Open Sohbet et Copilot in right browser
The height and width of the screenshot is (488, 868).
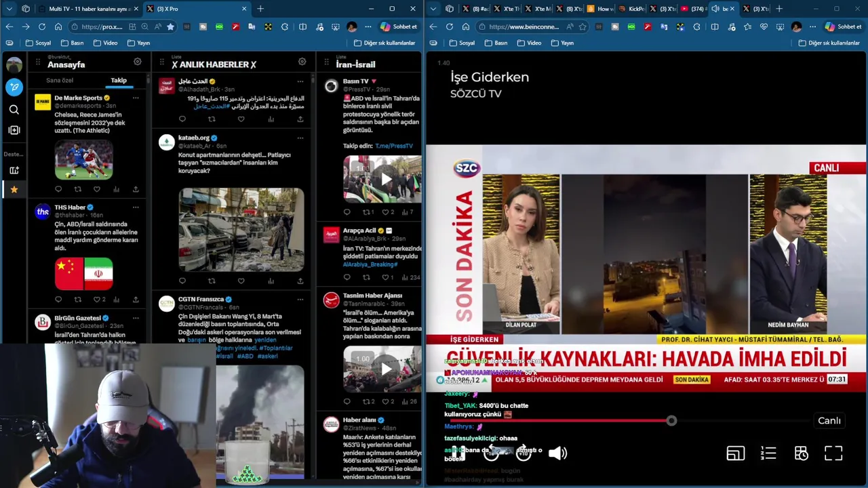click(843, 26)
